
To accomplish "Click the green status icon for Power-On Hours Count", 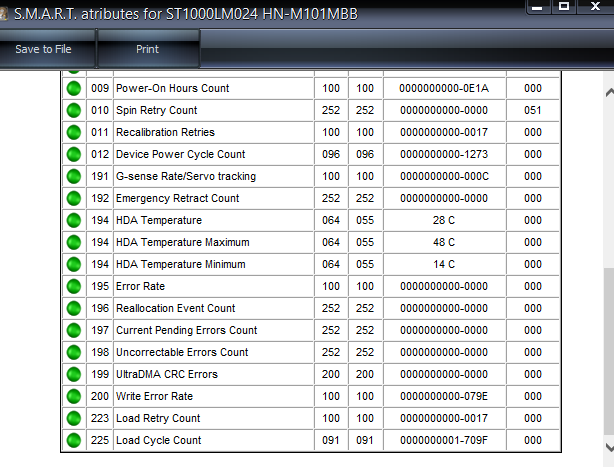I will pos(74,89).
